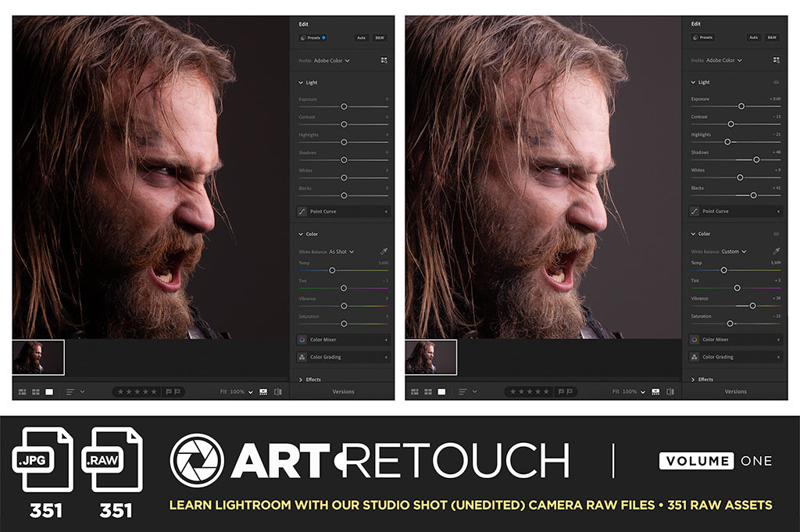Open the profile browser icon in left panel
The height and width of the screenshot is (532, 800).
coord(384,60)
